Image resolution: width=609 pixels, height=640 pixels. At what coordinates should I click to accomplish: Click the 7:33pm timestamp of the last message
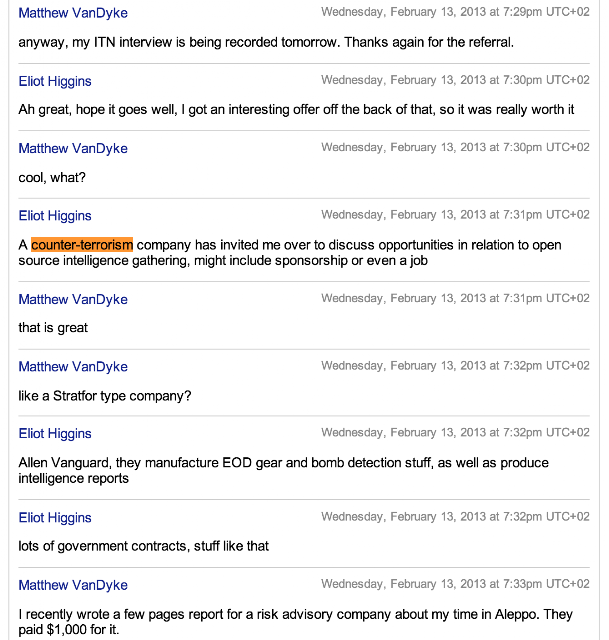click(455, 584)
